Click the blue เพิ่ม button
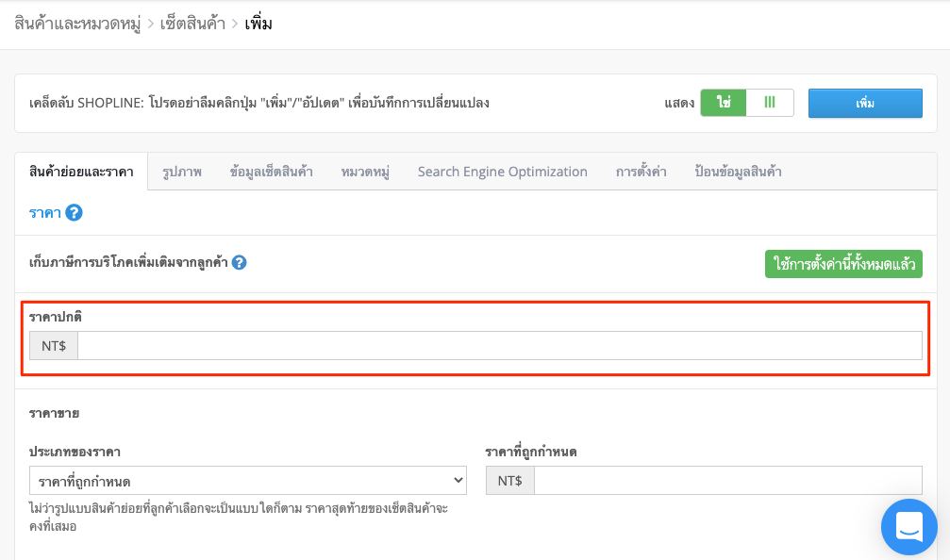This screenshot has height=560, width=950. pyautogui.click(x=865, y=103)
